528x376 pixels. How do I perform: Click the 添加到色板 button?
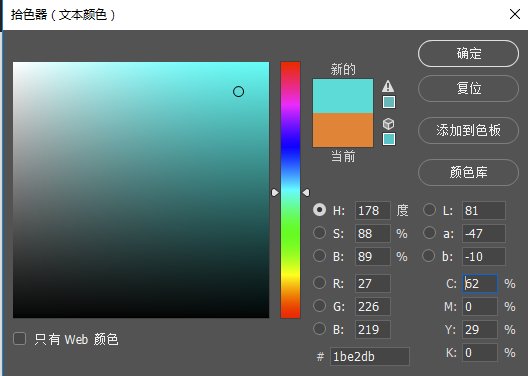468,130
